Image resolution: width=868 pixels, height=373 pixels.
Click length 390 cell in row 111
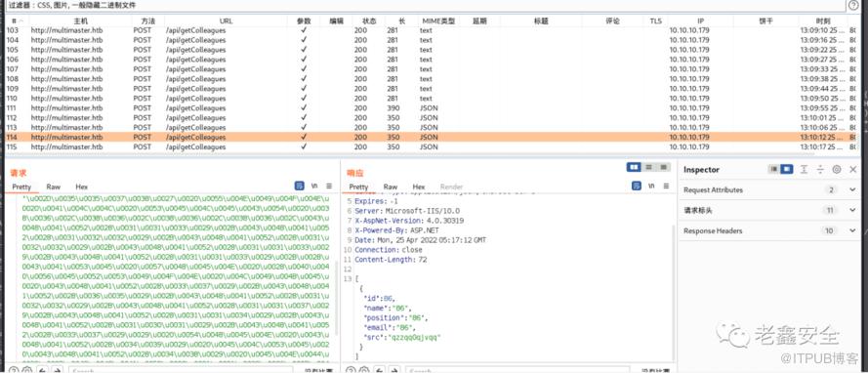point(393,108)
